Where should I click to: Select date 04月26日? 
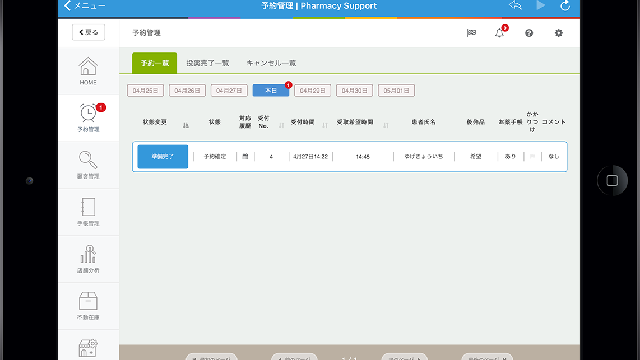(187, 91)
